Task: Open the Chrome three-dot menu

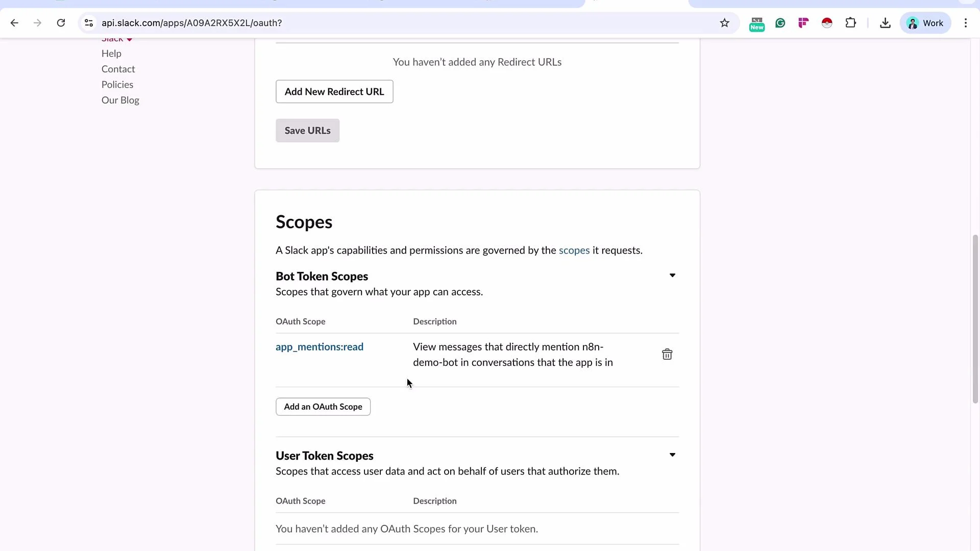Action: [x=965, y=23]
